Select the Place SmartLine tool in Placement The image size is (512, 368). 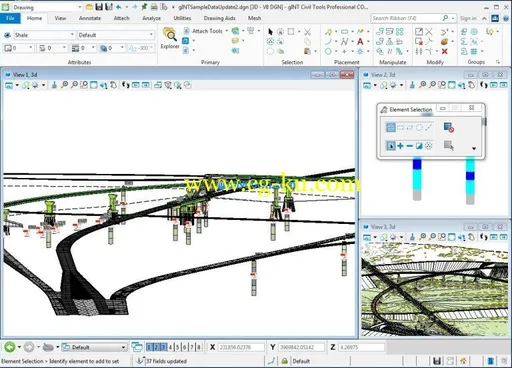(329, 32)
